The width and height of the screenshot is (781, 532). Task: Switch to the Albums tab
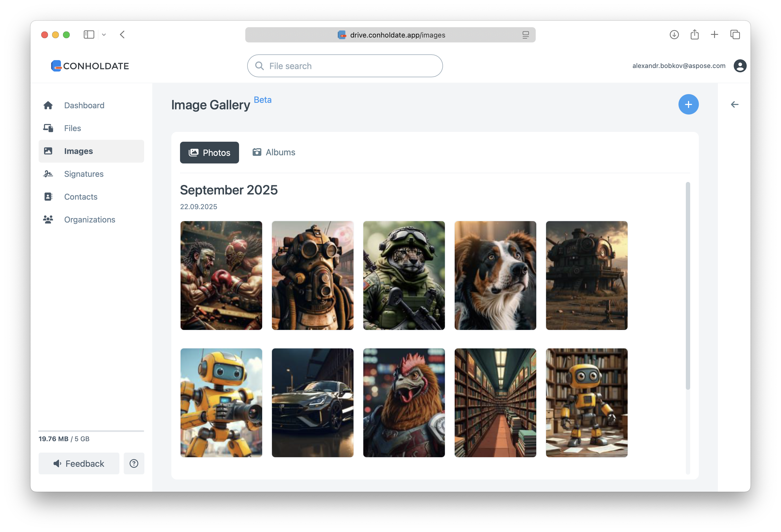click(274, 152)
